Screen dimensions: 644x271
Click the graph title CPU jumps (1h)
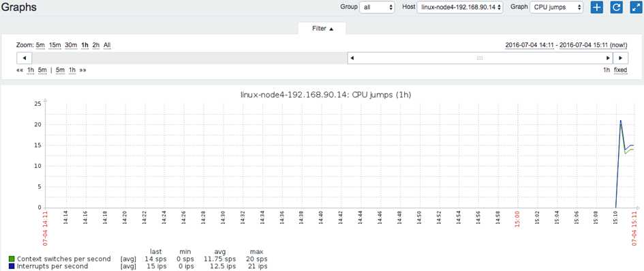pyautogui.click(x=326, y=95)
